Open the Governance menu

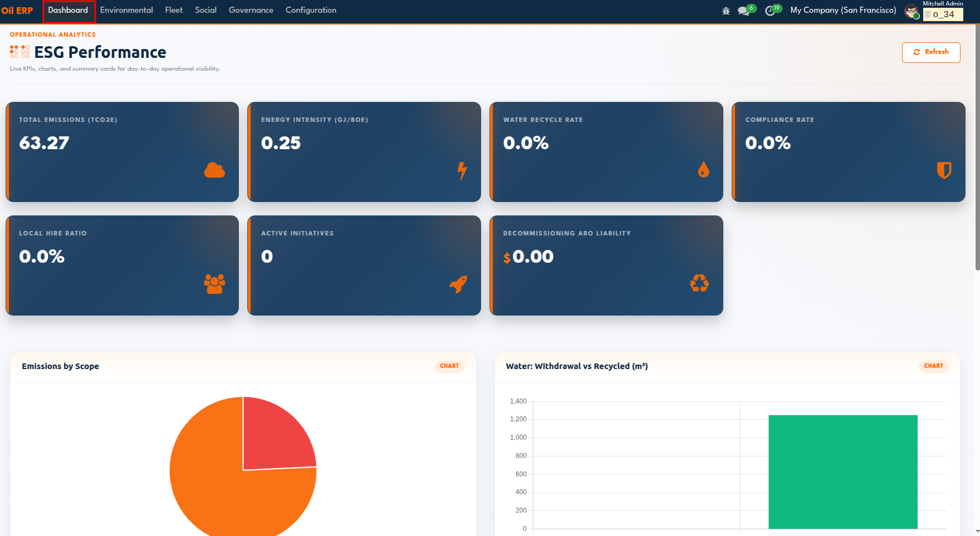pos(251,11)
